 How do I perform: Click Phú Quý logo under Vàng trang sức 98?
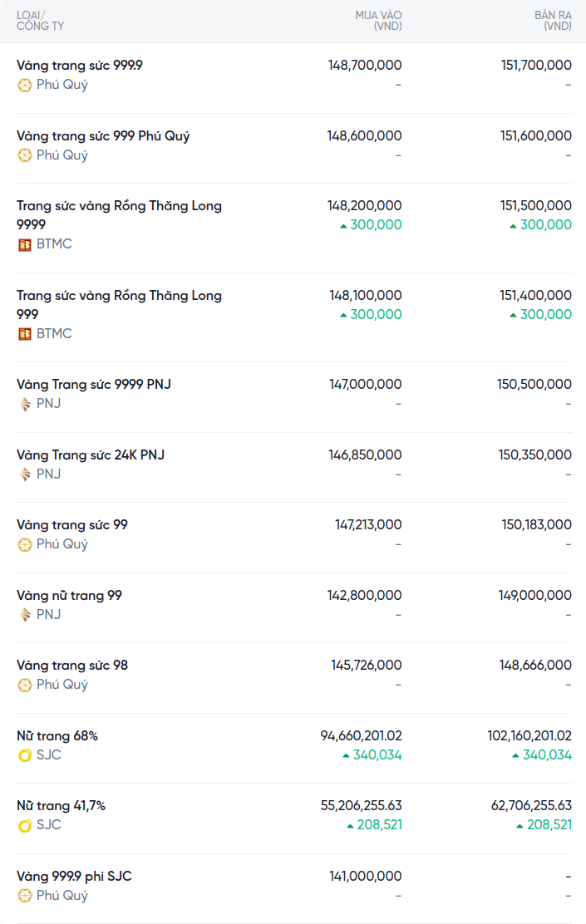pyautogui.click(x=25, y=685)
